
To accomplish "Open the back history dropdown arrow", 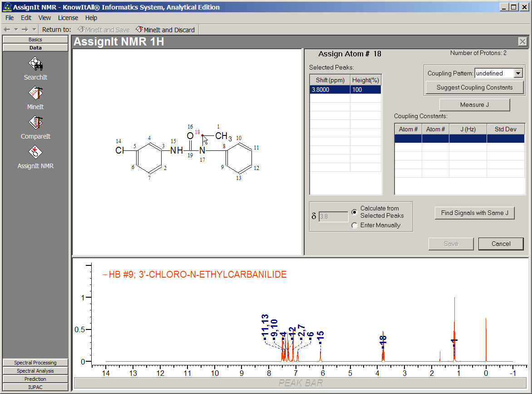I will coord(15,30).
